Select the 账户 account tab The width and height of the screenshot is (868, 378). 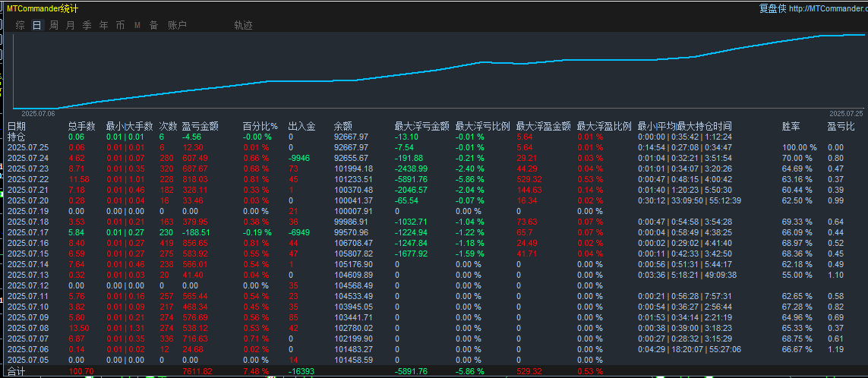click(177, 25)
